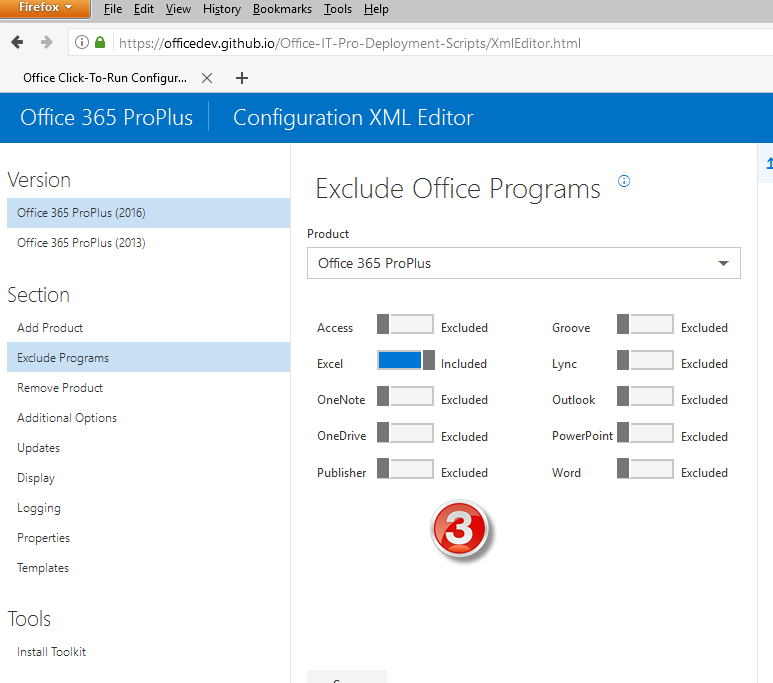Click the browser back arrow
The image size is (773, 683).
click(17, 42)
